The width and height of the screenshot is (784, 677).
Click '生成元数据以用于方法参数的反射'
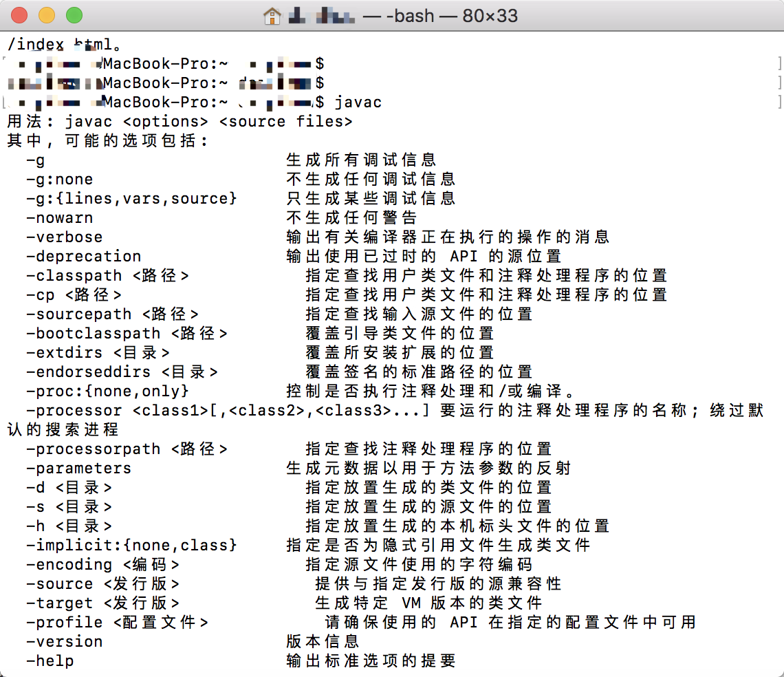pos(428,469)
